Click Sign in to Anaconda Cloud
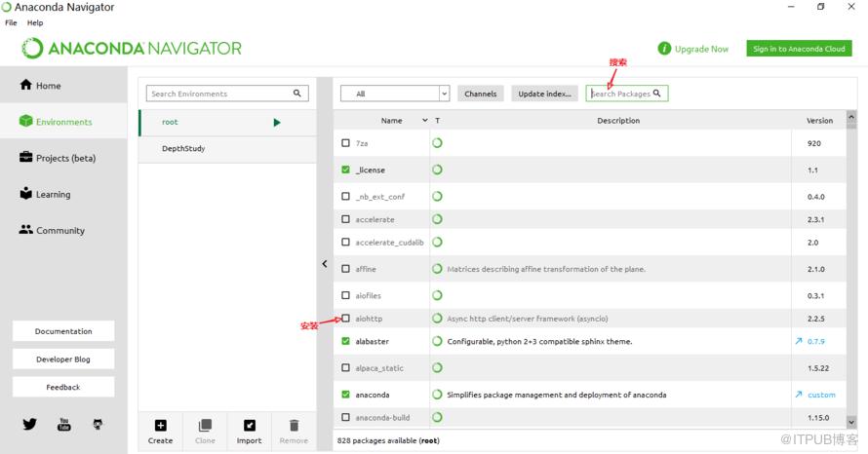868x454 pixels. click(x=799, y=49)
